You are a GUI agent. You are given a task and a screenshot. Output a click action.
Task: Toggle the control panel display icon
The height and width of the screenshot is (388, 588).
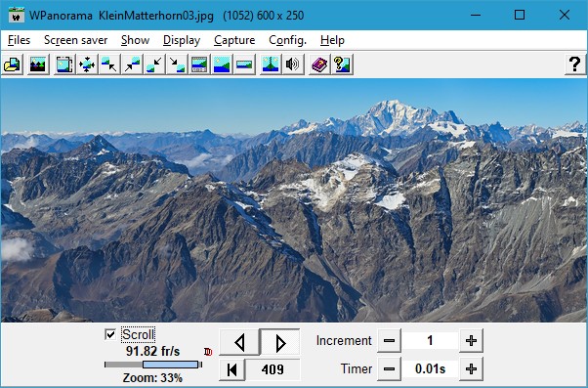click(x=199, y=65)
